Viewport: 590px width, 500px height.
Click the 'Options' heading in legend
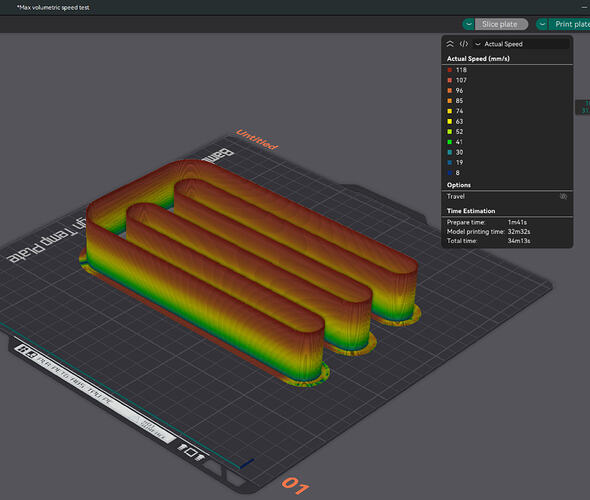tap(459, 185)
